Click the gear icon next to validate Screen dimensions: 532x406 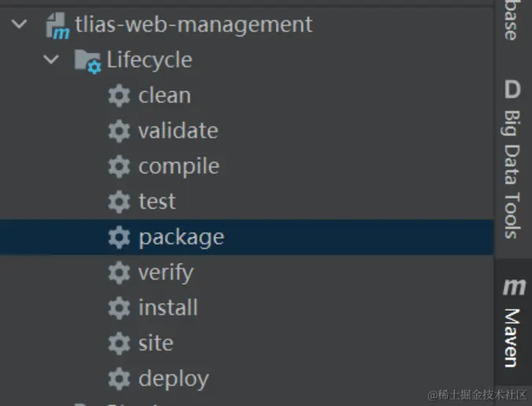[119, 131]
